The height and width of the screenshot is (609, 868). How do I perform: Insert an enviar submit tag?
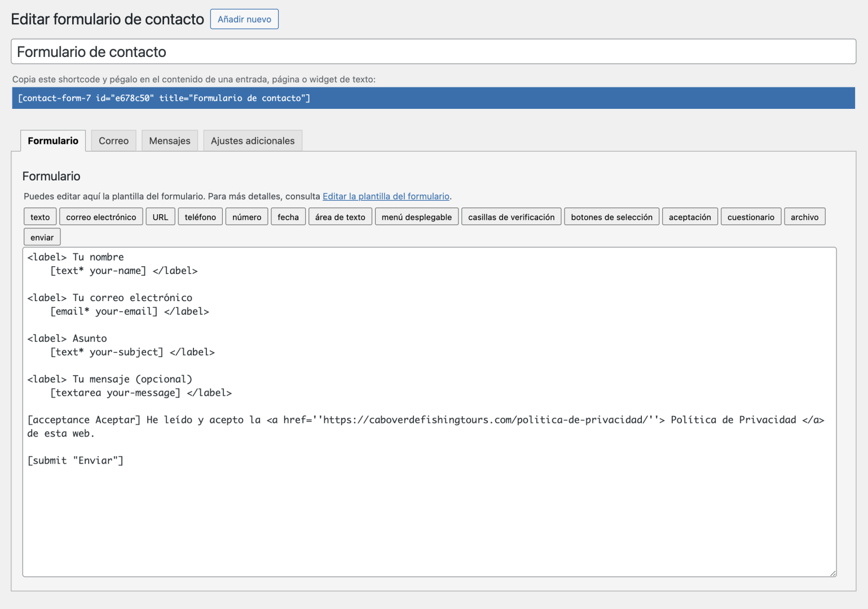coord(42,237)
